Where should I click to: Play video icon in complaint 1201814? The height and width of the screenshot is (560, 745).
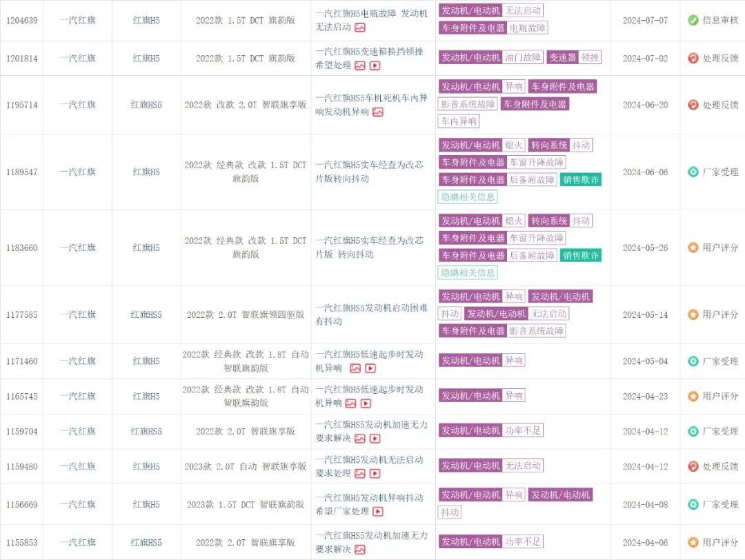tap(375, 66)
